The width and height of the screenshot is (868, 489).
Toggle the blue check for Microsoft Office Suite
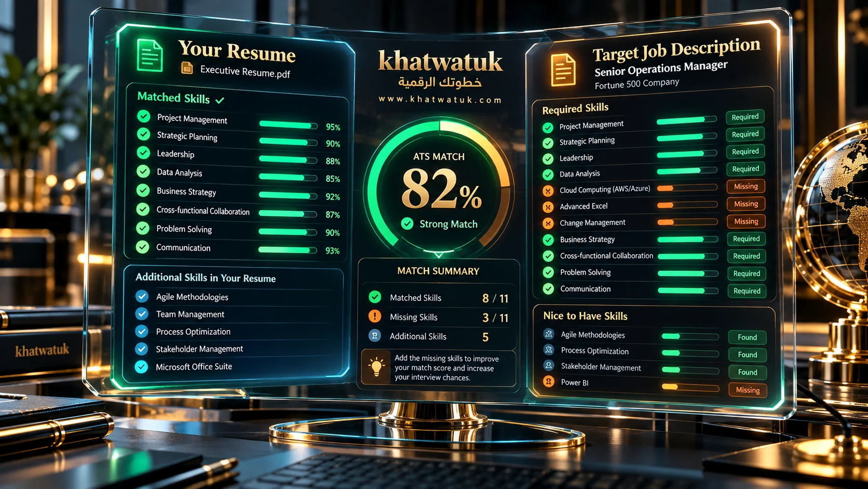click(141, 366)
